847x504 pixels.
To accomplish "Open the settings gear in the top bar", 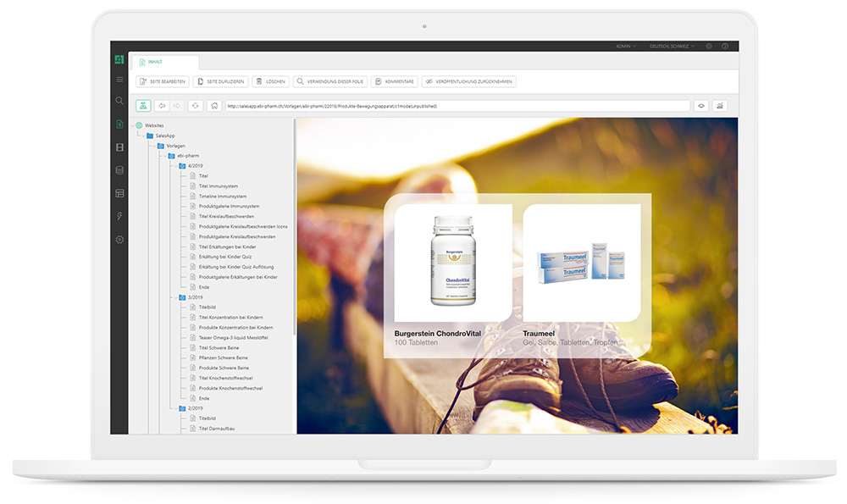I will [x=709, y=47].
